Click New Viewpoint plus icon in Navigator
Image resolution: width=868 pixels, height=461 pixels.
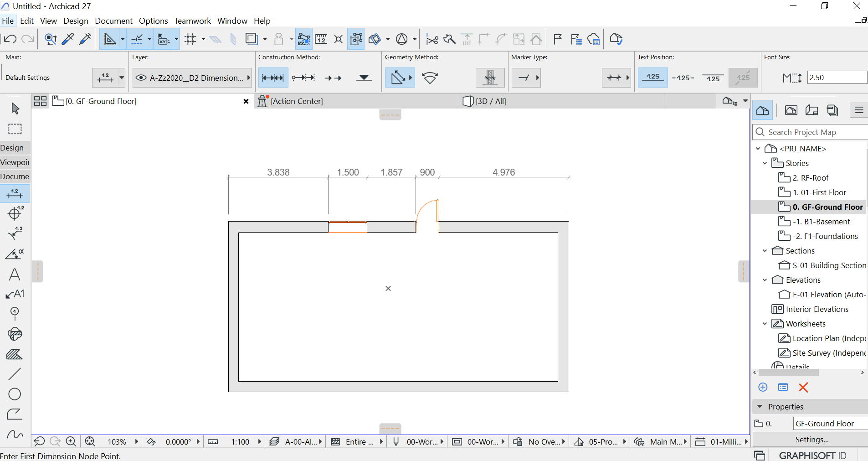[x=763, y=387]
